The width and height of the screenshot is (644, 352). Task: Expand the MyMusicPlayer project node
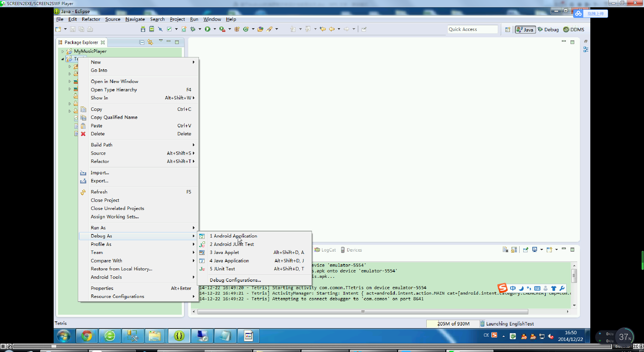(63, 51)
